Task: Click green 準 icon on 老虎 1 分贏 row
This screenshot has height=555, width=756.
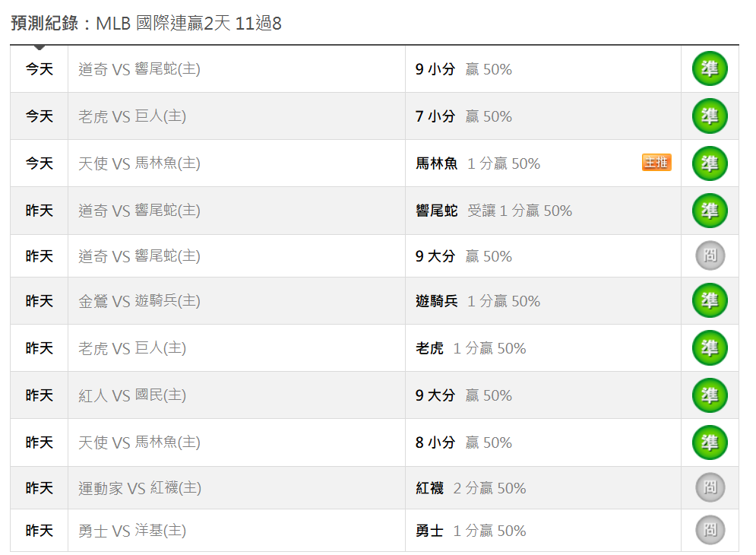Action: [709, 348]
